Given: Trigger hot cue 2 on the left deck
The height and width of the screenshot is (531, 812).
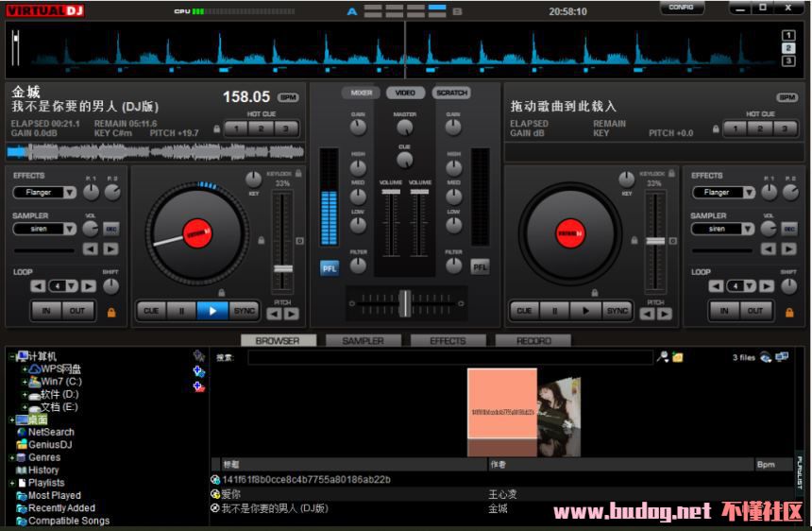Looking at the screenshot, I should 262,128.
